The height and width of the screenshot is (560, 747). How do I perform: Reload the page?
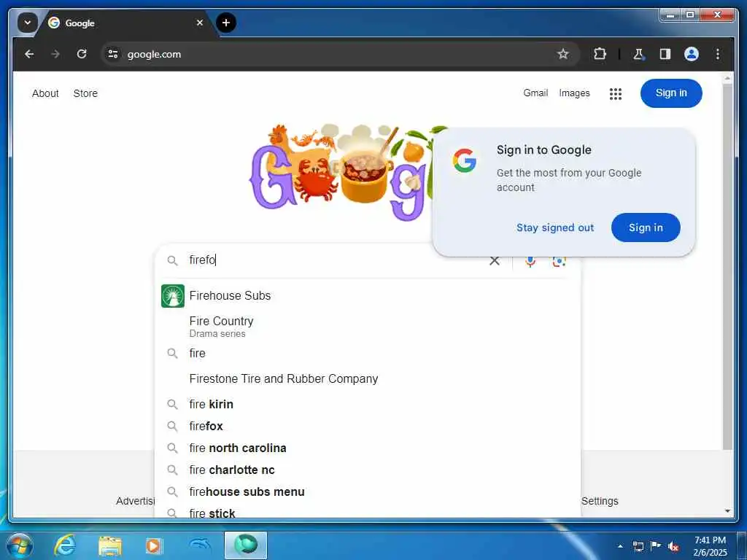tap(82, 54)
